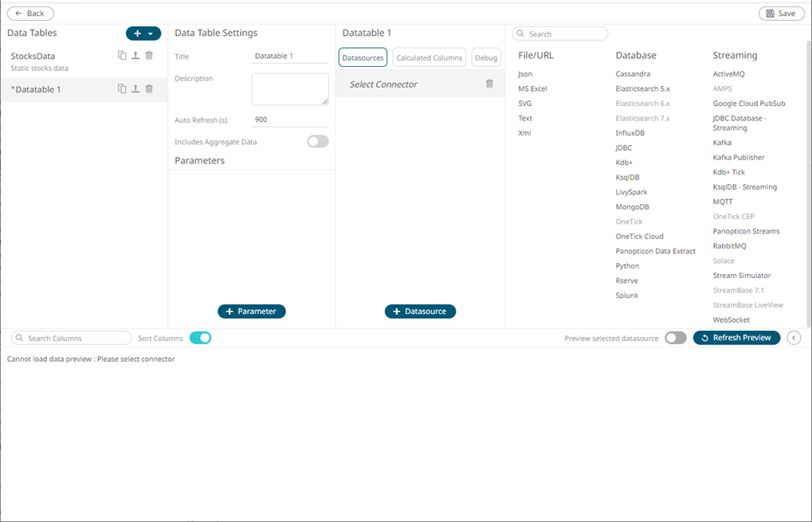
Task: Choose MongoDB database connector
Action: tap(632, 207)
